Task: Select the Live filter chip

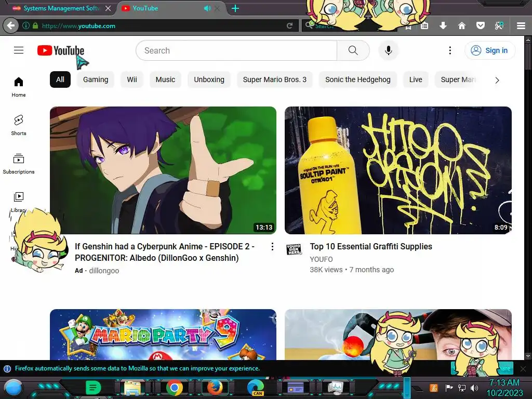Action: (416, 79)
